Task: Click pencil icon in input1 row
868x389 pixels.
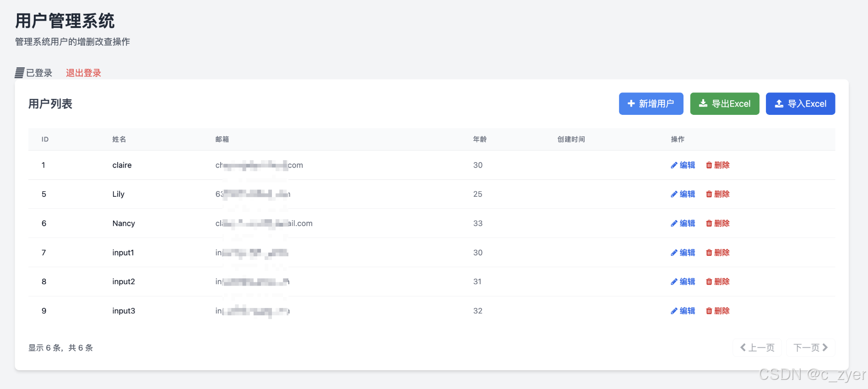Action: pos(674,253)
